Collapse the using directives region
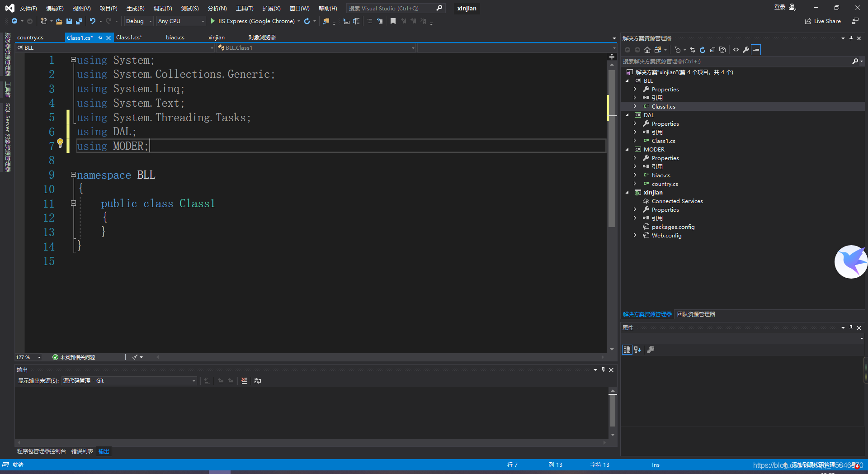This screenshot has height=474, width=868. pos(73,60)
